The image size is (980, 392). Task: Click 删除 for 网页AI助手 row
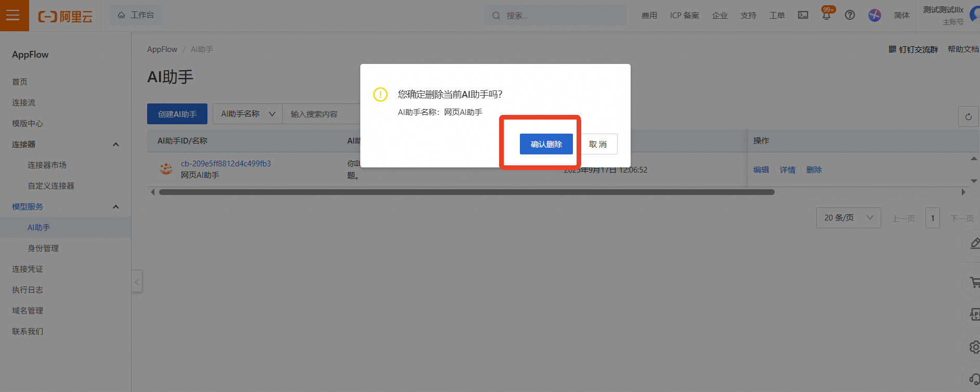pos(814,169)
